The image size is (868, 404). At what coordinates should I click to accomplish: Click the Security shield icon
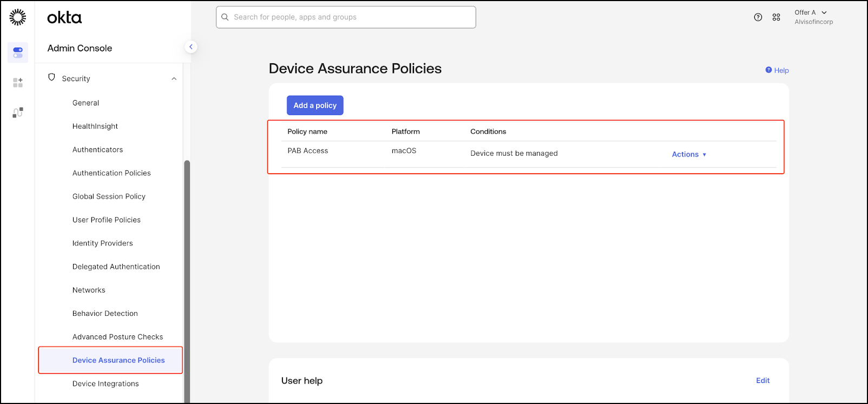[52, 77]
